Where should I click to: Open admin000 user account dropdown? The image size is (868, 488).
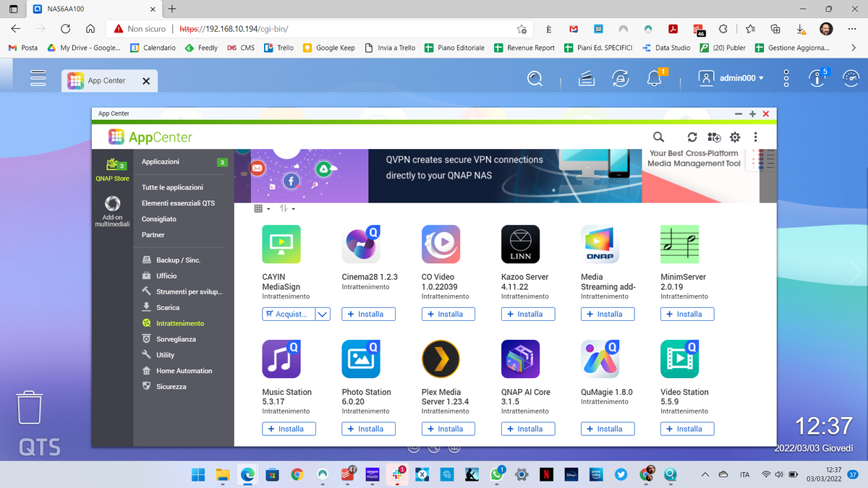pyautogui.click(x=731, y=78)
